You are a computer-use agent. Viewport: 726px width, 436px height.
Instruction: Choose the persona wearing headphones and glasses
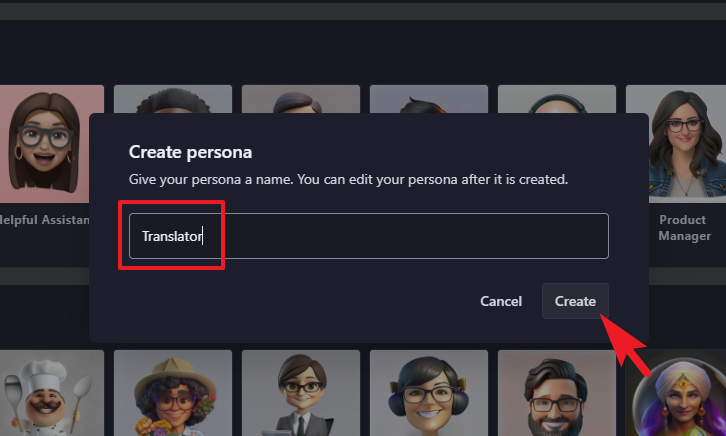pyautogui.click(x=429, y=393)
